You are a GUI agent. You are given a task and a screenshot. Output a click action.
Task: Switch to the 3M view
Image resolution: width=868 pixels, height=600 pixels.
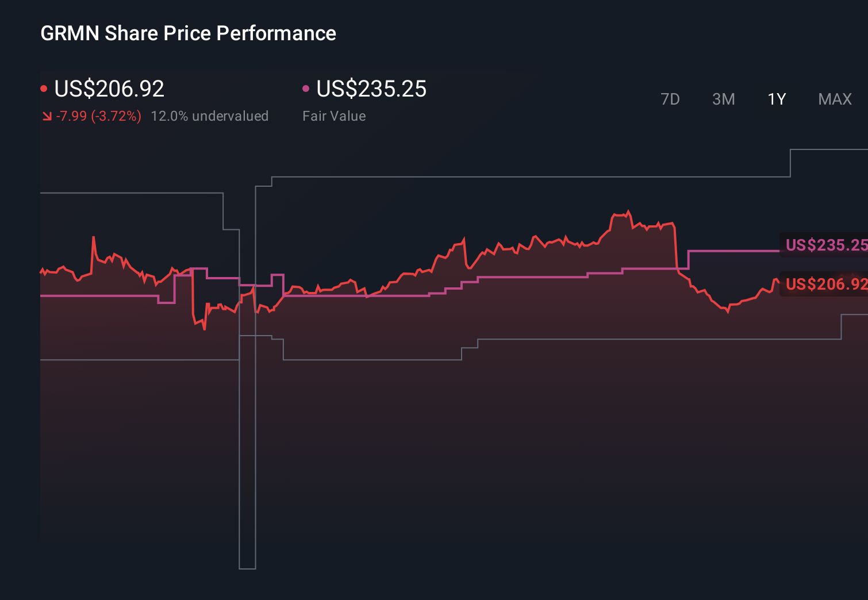[724, 99]
